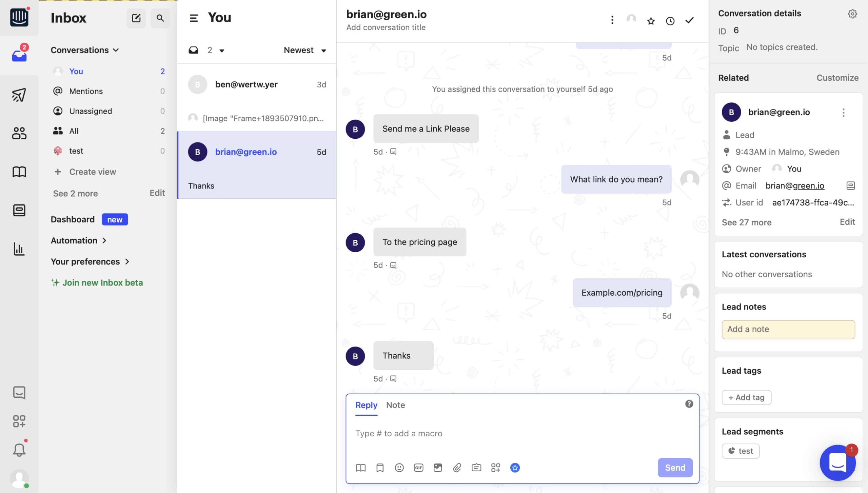
Task: Open the attachment paperclip icon in reply
Action: point(457,467)
